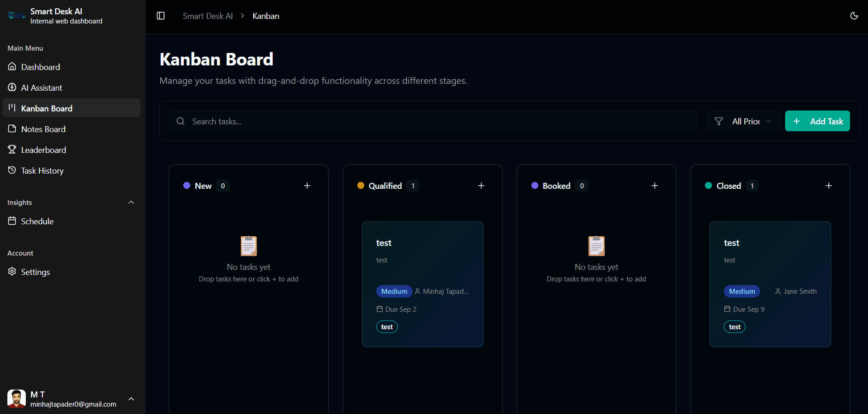868x414 pixels.
Task: Go to Notes Board
Action: tap(71, 129)
